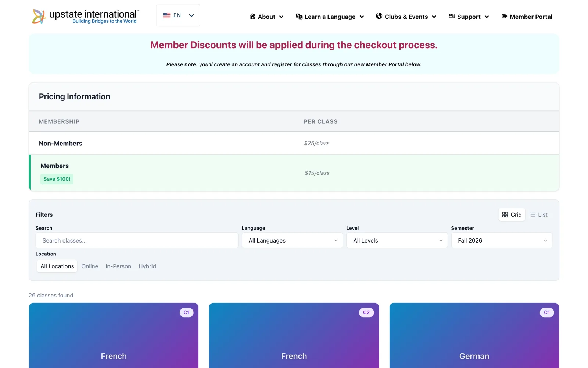588x368 pixels.
Task: Click the list icon in the view switcher
Action: (532, 215)
